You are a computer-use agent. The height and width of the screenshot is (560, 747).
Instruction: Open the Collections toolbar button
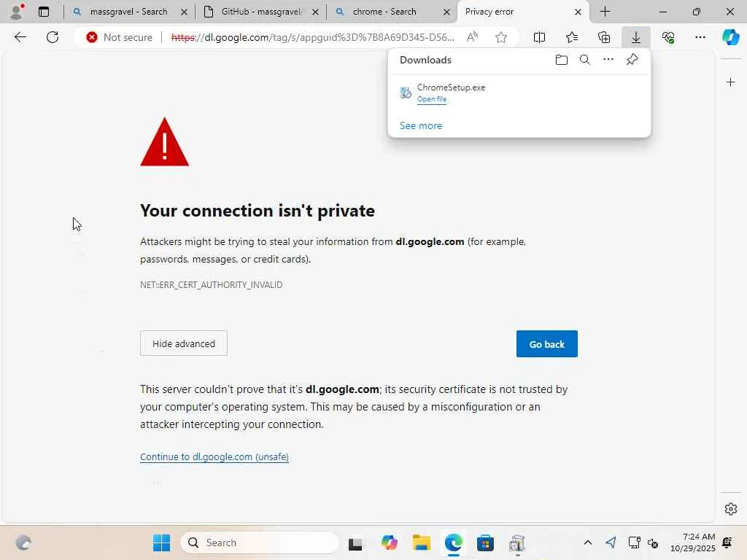[603, 37]
